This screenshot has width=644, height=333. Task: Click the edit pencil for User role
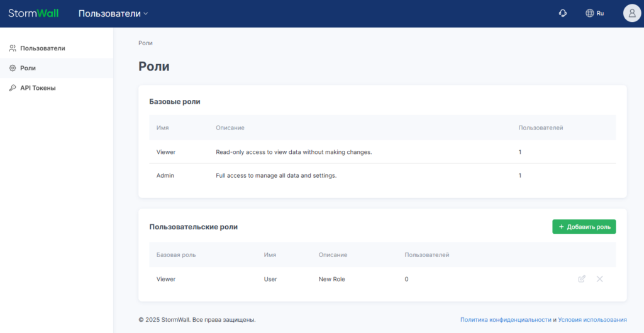[582, 279]
